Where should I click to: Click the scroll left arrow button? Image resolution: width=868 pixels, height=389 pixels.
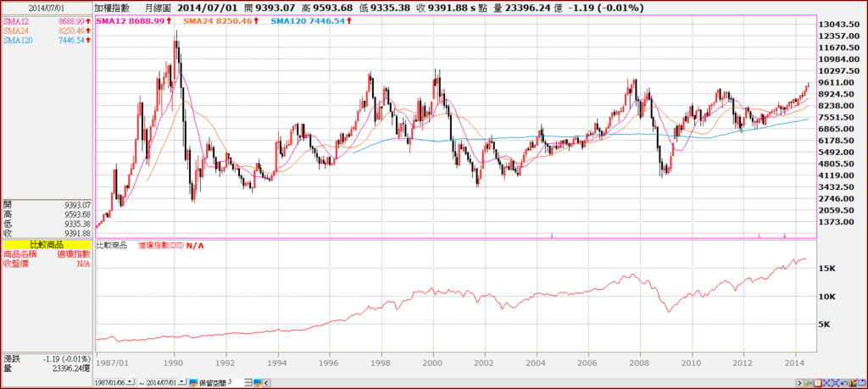(x=266, y=383)
